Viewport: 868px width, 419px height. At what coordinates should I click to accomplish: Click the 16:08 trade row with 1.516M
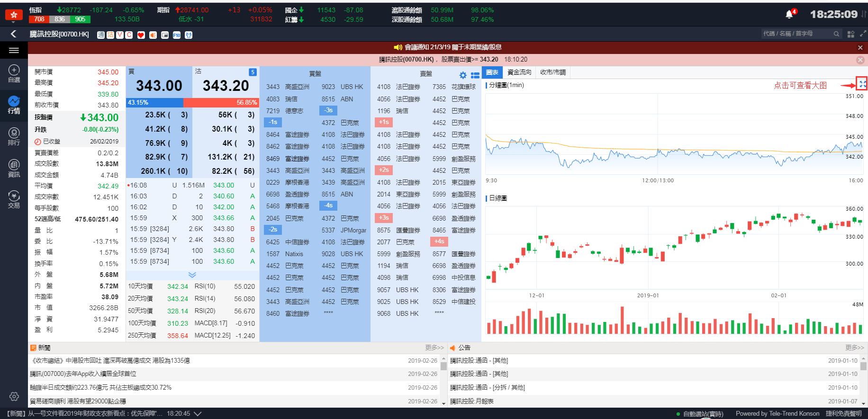pos(192,185)
